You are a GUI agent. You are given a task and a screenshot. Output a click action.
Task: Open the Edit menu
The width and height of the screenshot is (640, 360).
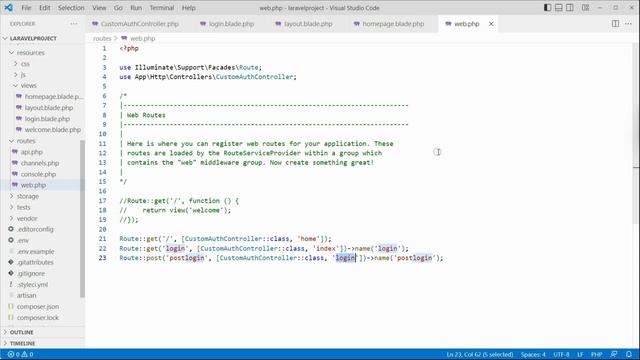point(44,8)
